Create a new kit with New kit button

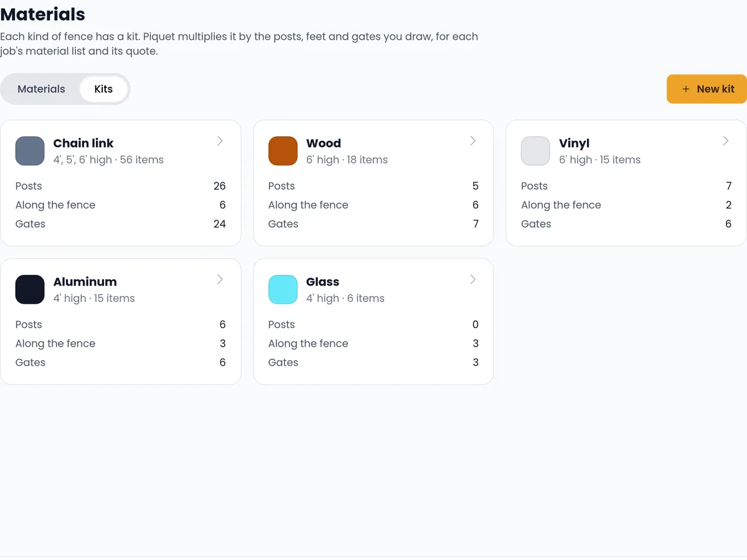tap(707, 89)
